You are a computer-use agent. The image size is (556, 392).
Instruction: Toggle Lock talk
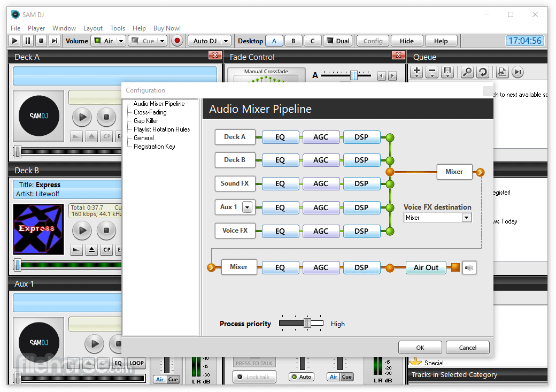coord(254,376)
